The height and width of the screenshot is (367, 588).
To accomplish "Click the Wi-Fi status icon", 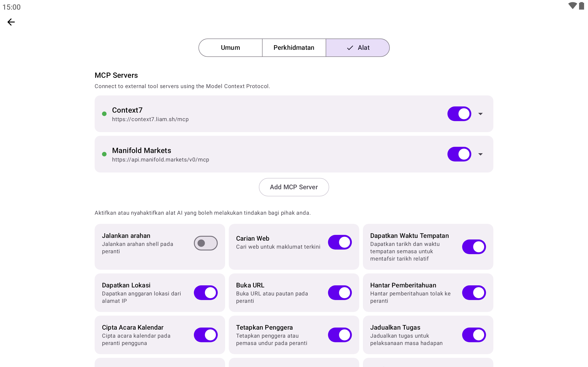I will click(572, 6).
